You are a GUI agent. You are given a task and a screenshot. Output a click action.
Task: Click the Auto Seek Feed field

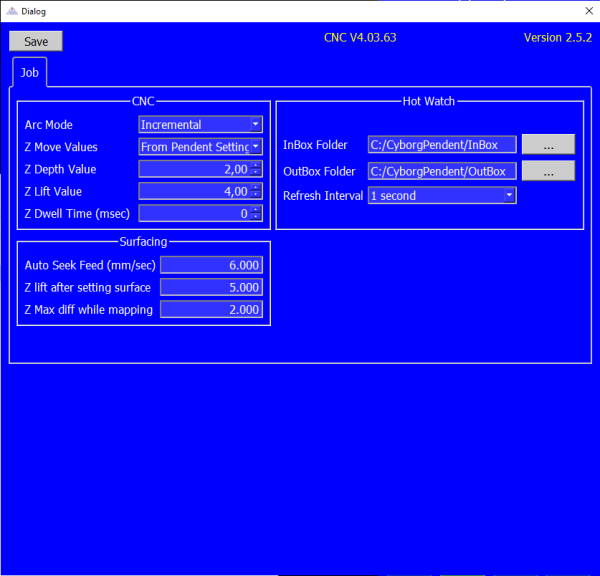(212, 265)
